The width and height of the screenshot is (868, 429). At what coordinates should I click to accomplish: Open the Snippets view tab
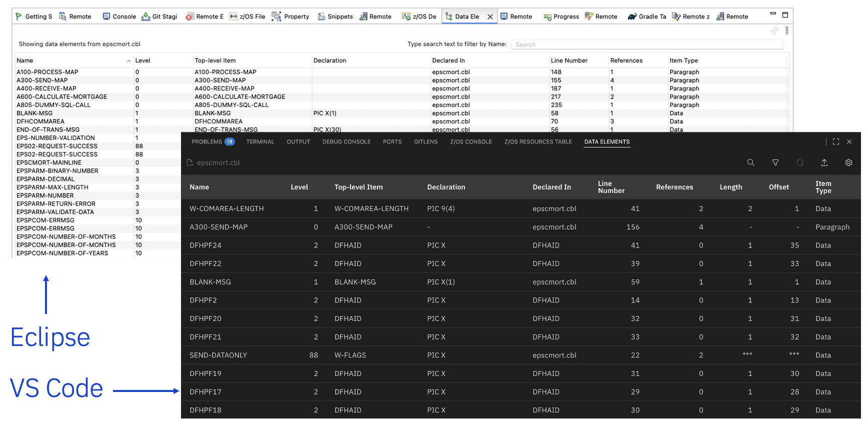[335, 16]
